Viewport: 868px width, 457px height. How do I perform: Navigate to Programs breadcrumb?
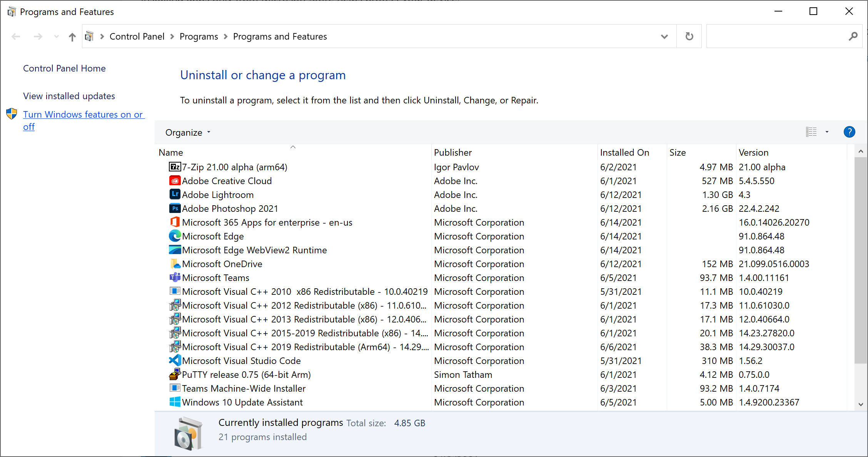click(199, 37)
